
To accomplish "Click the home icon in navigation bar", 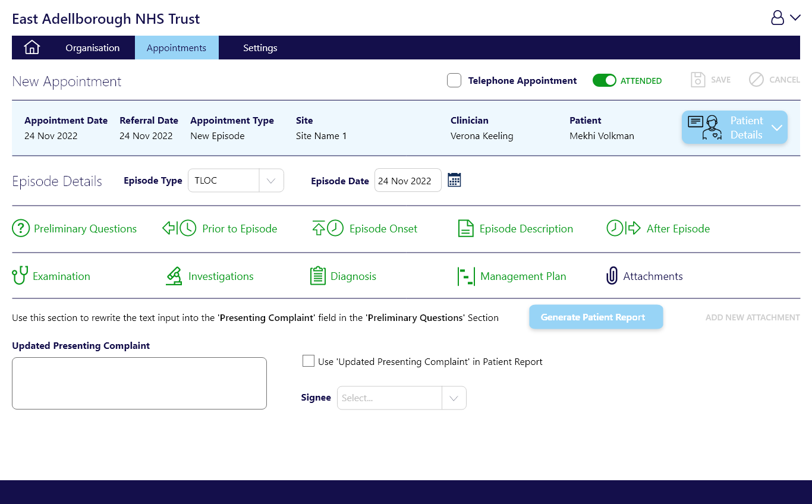I will pos(32,48).
